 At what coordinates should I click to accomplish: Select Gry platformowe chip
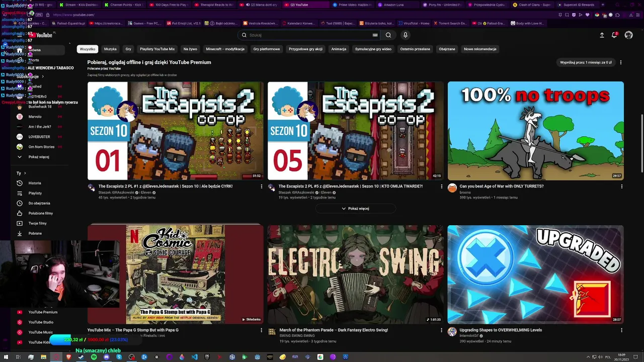pos(267,49)
